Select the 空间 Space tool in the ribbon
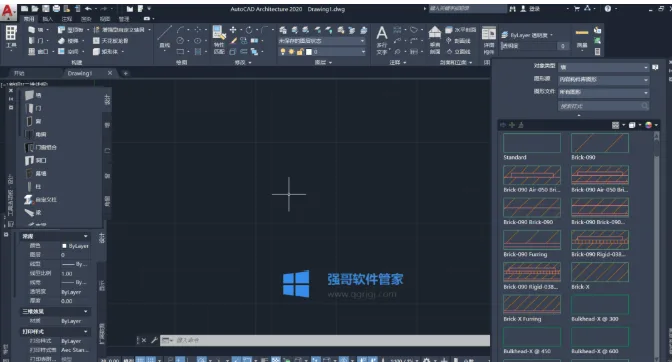This screenshot has width=672, height=362. coord(69,51)
